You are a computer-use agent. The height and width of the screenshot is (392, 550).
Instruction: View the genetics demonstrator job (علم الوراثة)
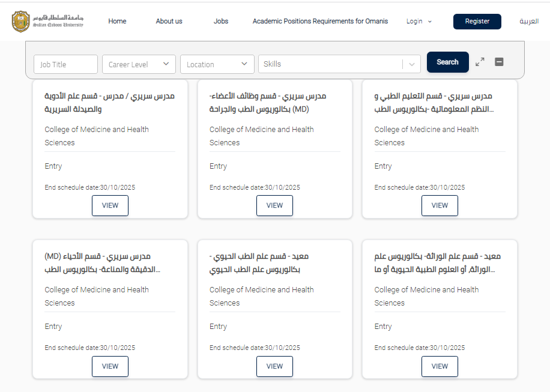[x=440, y=366]
